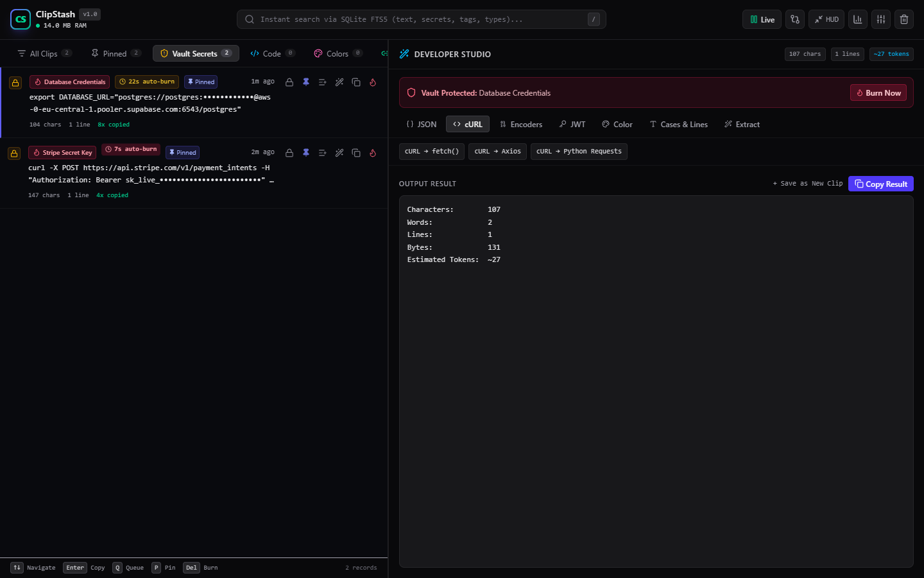Convert cURL to fetch()

point(432,152)
